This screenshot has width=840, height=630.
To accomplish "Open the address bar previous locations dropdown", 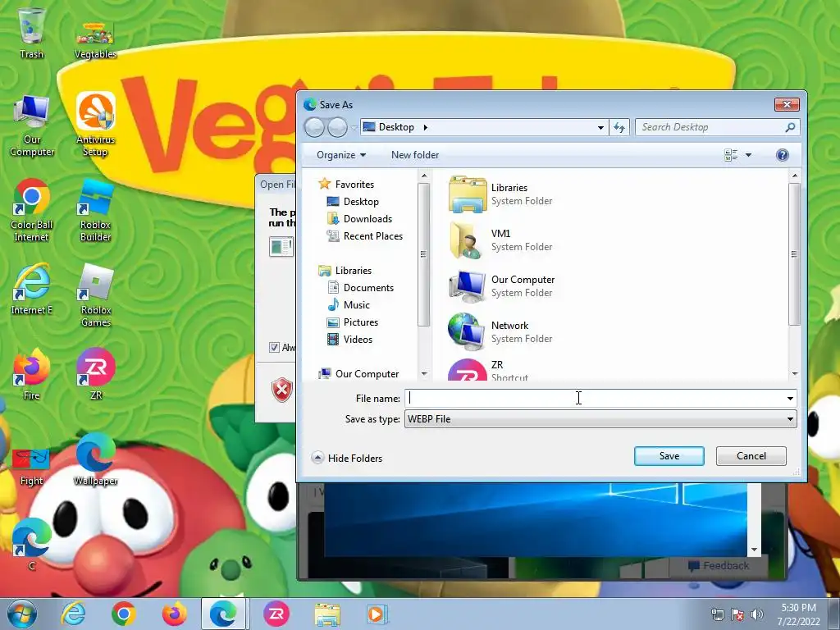I will pos(600,127).
